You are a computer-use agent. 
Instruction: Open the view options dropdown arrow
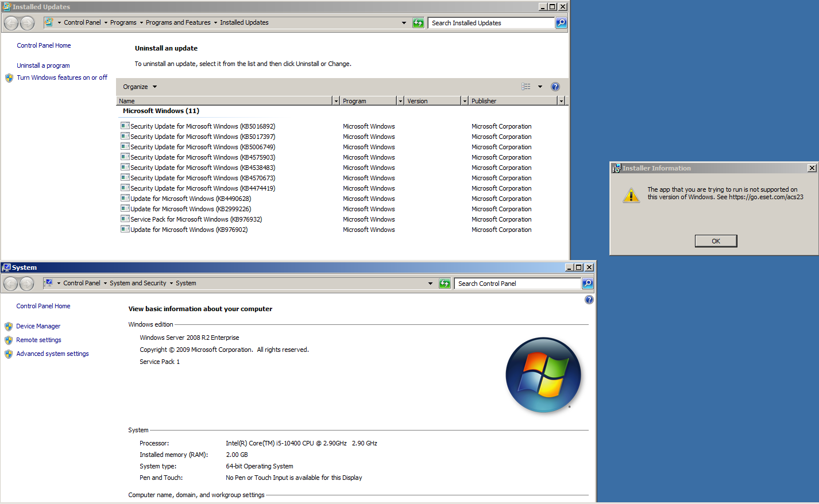(540, 87)
